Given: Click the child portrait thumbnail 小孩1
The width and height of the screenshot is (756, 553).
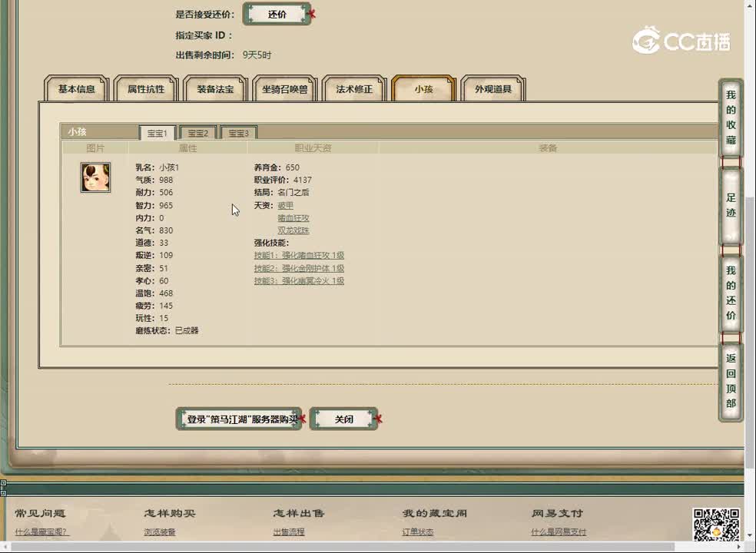Looking at the screenshot, I should (95, 176).
